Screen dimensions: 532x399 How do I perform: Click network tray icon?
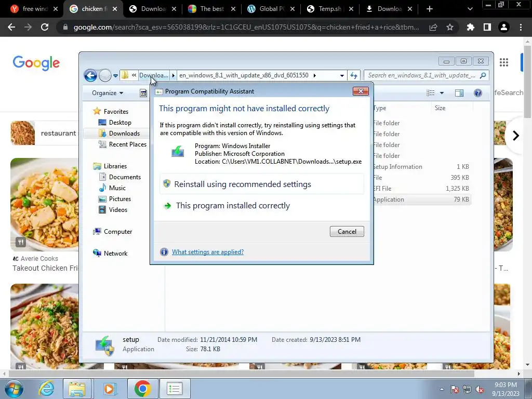[x=467, y=390]
